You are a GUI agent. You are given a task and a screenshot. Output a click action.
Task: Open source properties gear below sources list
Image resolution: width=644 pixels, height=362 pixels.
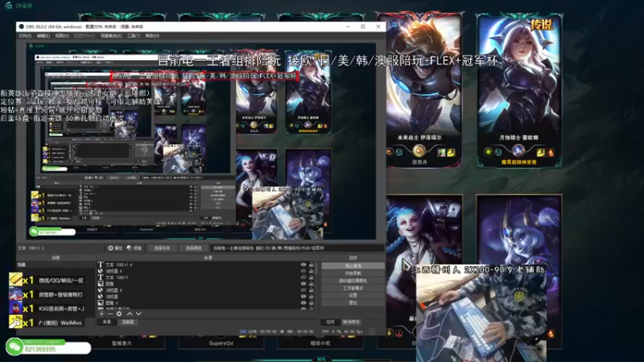point(119,314)
